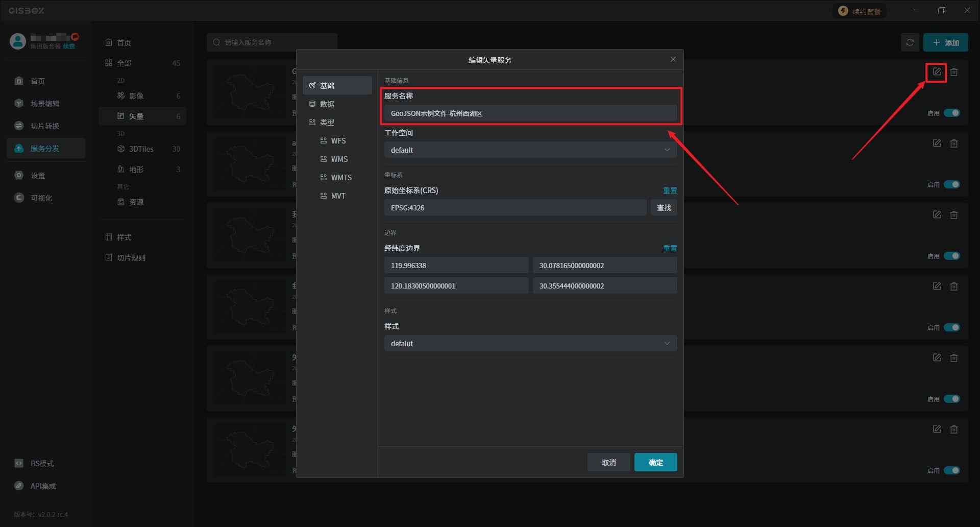Open the API集成 sidebar item
The width and height of the screenshot is (980, 527).
click(43, 486)
